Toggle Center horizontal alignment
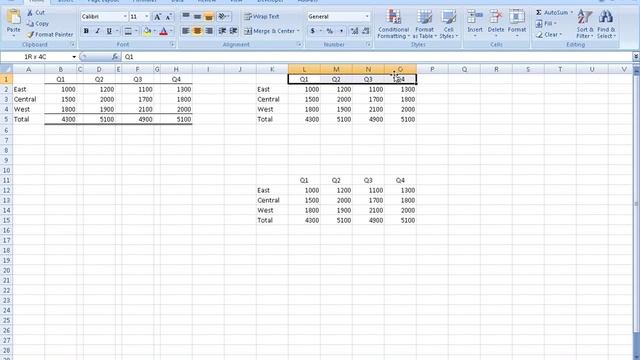Image resolution: width=640 pixels, height=360 pixels. (x=197, y=31)
